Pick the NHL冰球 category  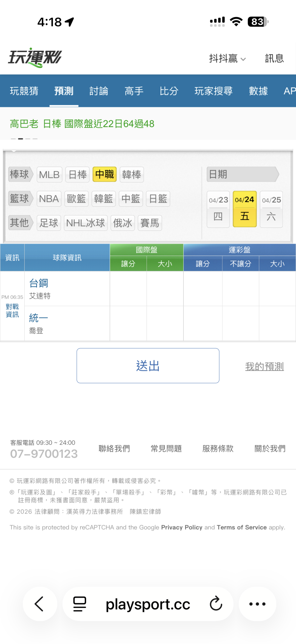point(86,223)
